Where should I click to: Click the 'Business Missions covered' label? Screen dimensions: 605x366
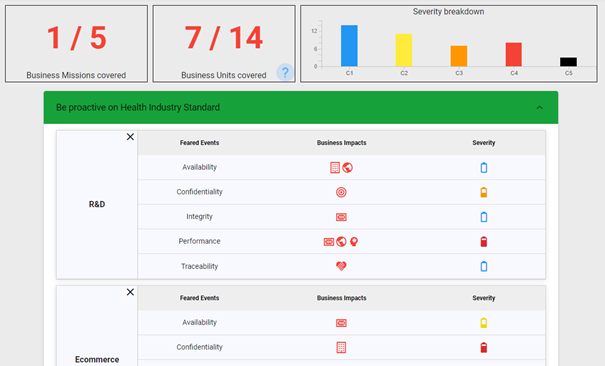(76, 75)
